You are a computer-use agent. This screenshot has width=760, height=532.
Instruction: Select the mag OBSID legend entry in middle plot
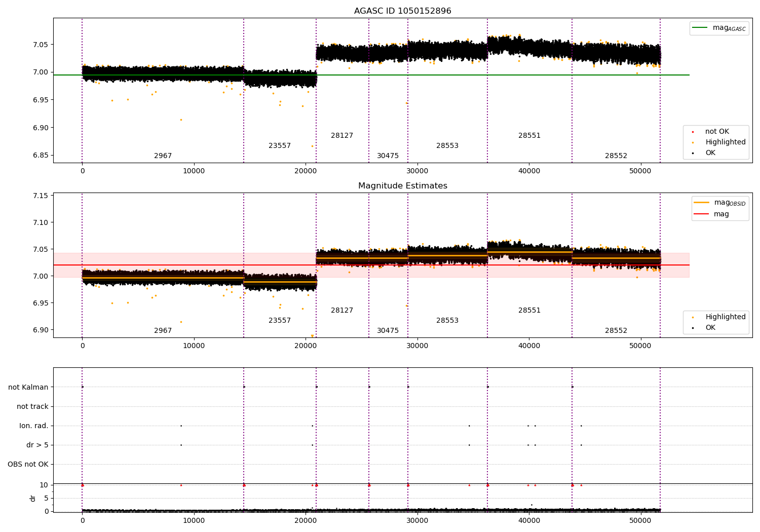point(720,203)
